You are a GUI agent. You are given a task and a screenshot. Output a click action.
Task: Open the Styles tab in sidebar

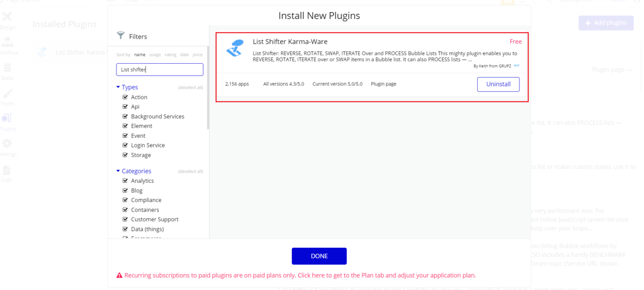click(x=8, y=97)
